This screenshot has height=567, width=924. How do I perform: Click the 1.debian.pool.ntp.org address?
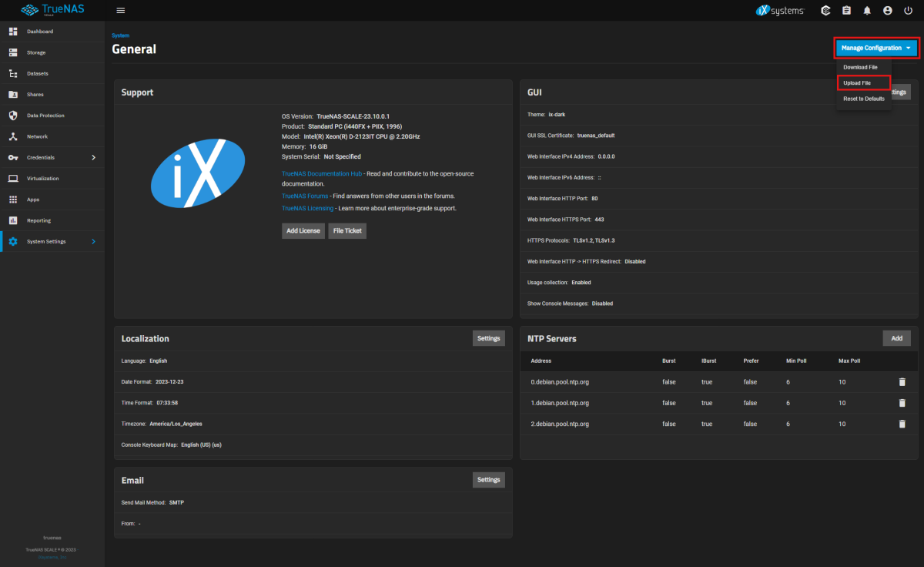point(560,403)
